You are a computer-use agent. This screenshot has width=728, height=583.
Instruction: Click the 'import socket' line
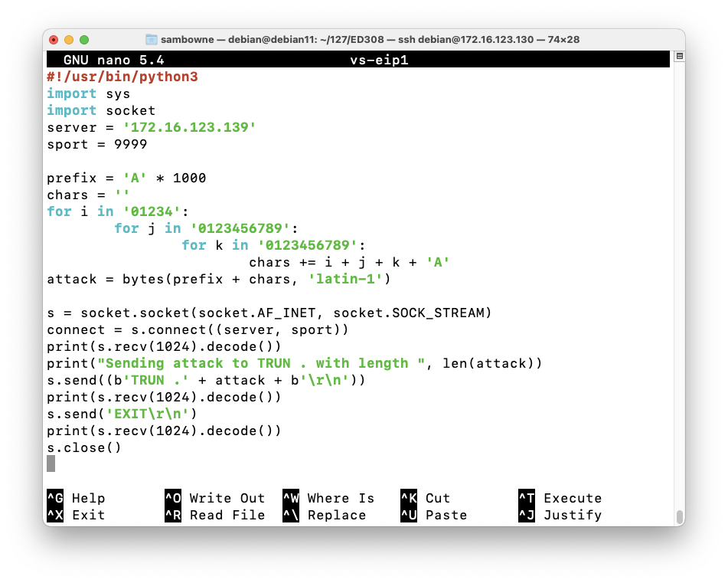(101, 110)
